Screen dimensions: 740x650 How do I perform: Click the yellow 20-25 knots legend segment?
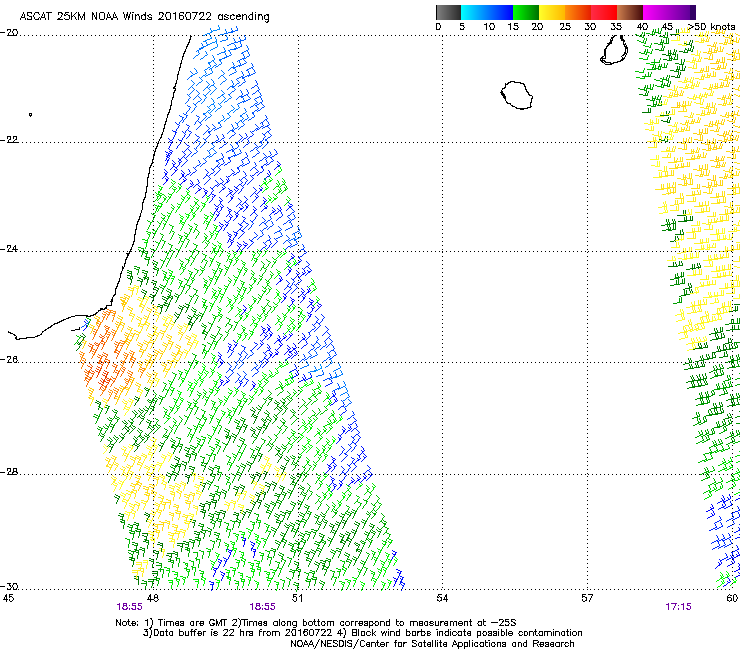point(552,12)
